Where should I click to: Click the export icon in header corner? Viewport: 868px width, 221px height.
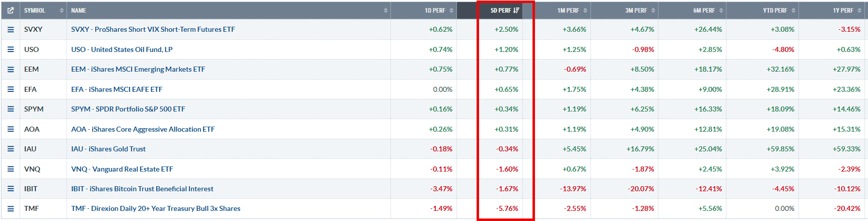coord(11,10)
